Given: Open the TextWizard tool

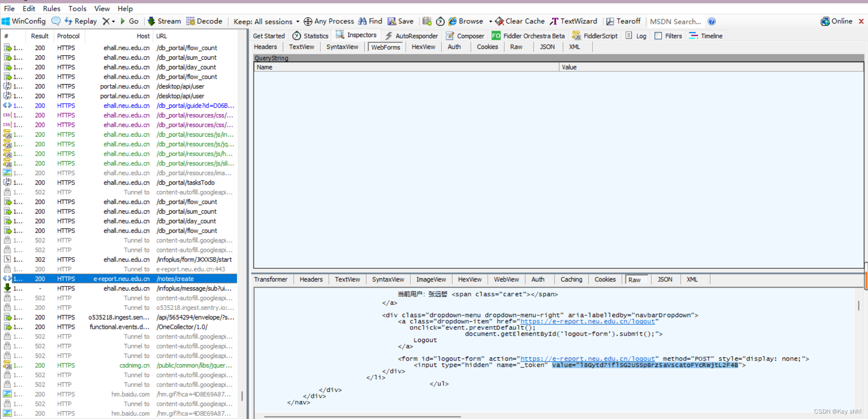Looking at the screenshot, I should (573, 21).
